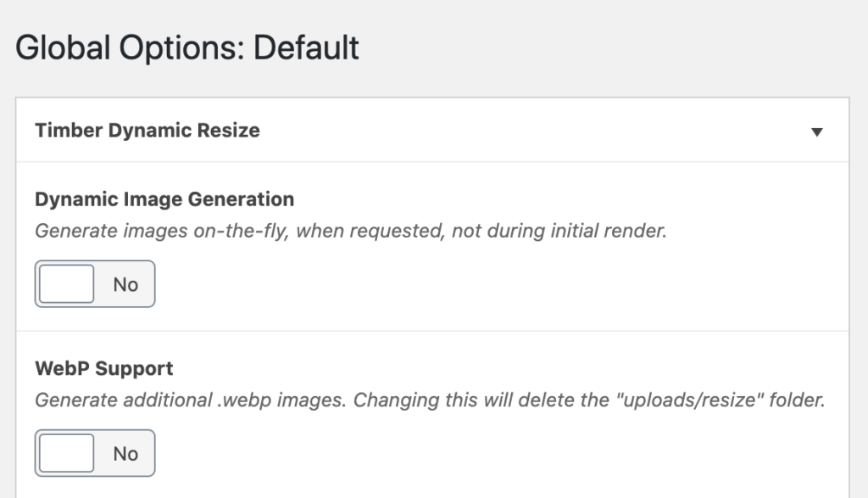Click the "No" label under Dynamic Image Generation
The width and height of the screenshot is (868, 498).
[x=125, y=284]
